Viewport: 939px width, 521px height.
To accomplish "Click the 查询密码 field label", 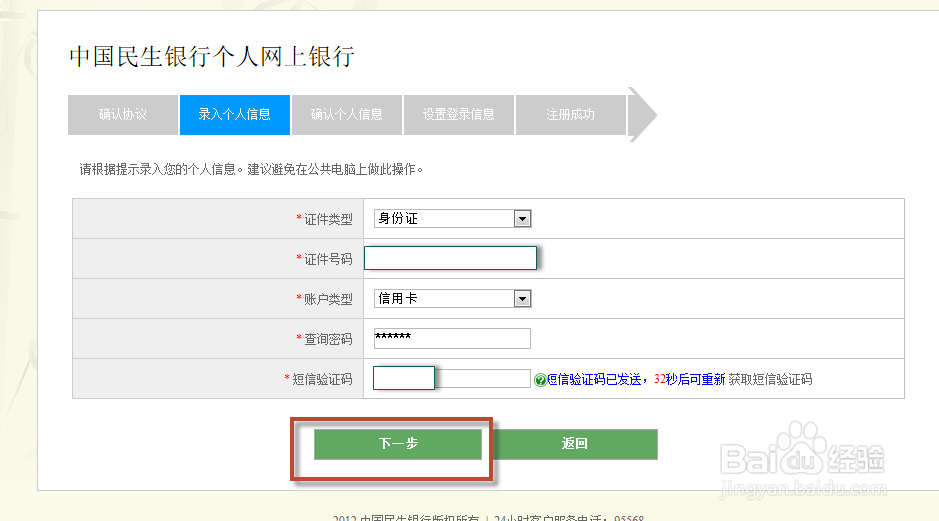I will click(x=328, y=339).
